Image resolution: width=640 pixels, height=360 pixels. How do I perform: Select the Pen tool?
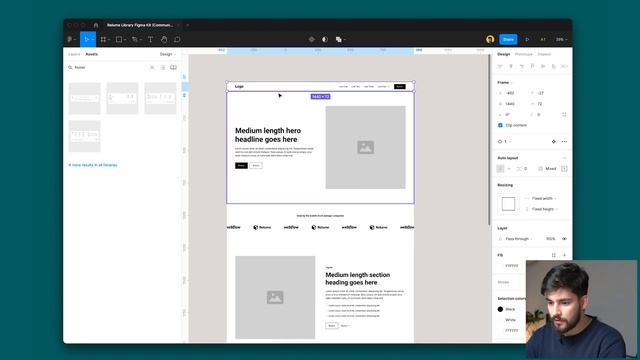[x=135, y=40]
